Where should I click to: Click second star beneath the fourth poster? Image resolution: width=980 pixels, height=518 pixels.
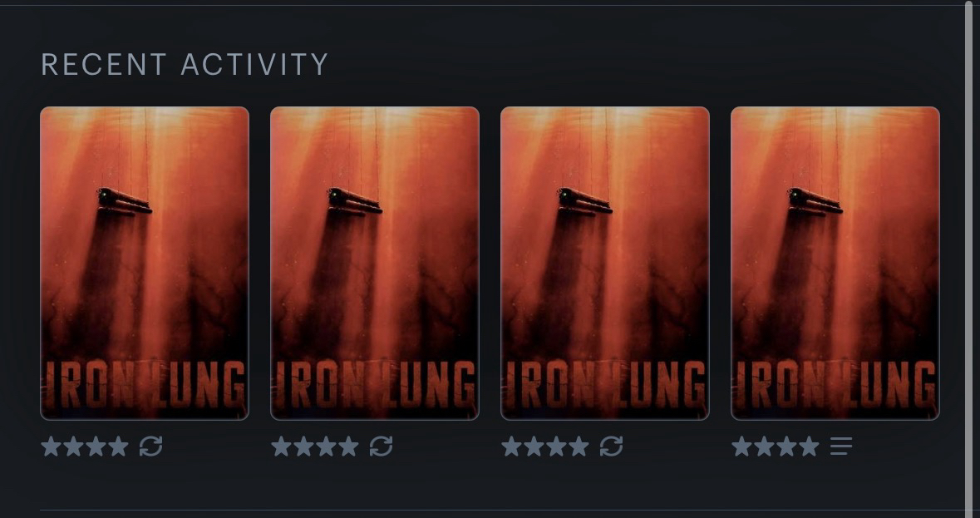[765, 446]
